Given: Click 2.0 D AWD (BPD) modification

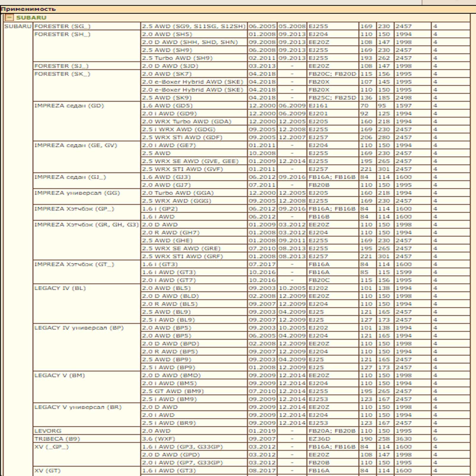Looking at the screenshot, I should click(170, 344).
